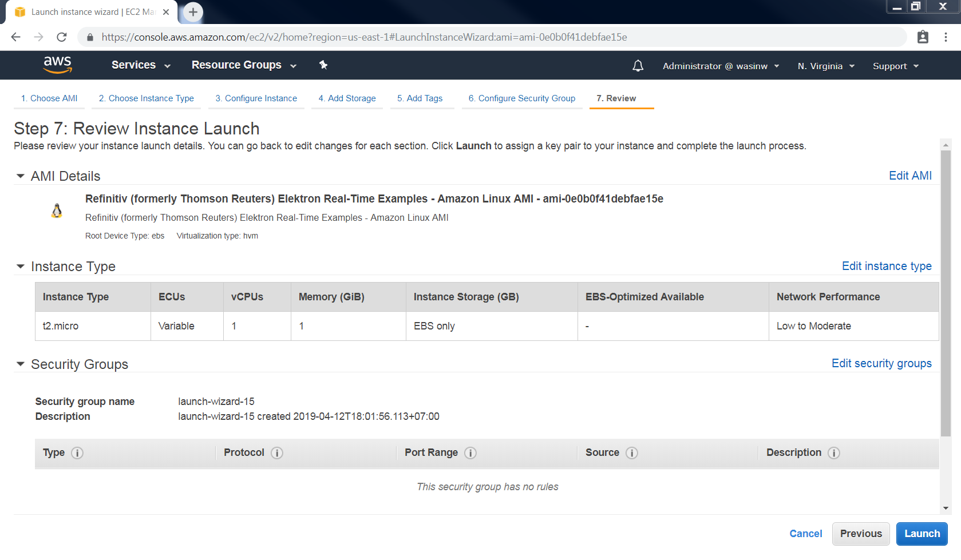This screenshot has width=961, height=560.
Task: Click the browser address bar URL
Action: [x=364, y=37]
